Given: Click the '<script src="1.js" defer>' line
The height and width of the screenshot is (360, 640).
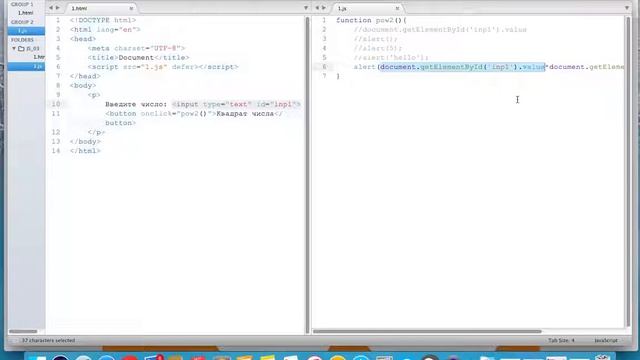Looking at the screenshot, I should 163,67.
